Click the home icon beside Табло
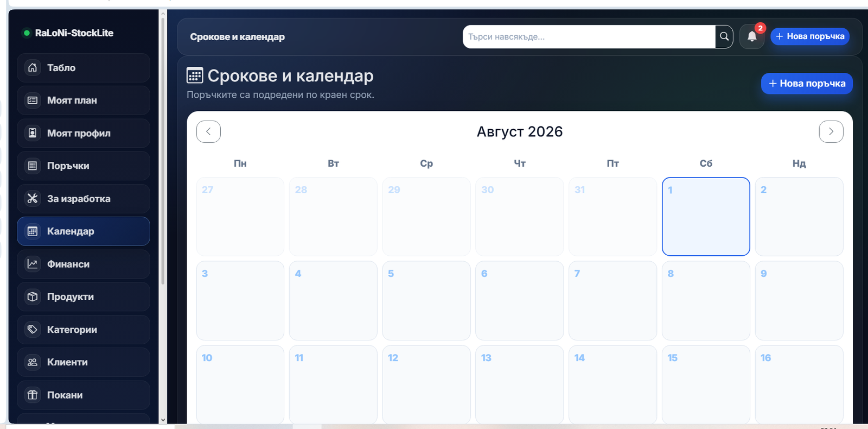Screen dimensions: 868x429 (x=33, y=68)
